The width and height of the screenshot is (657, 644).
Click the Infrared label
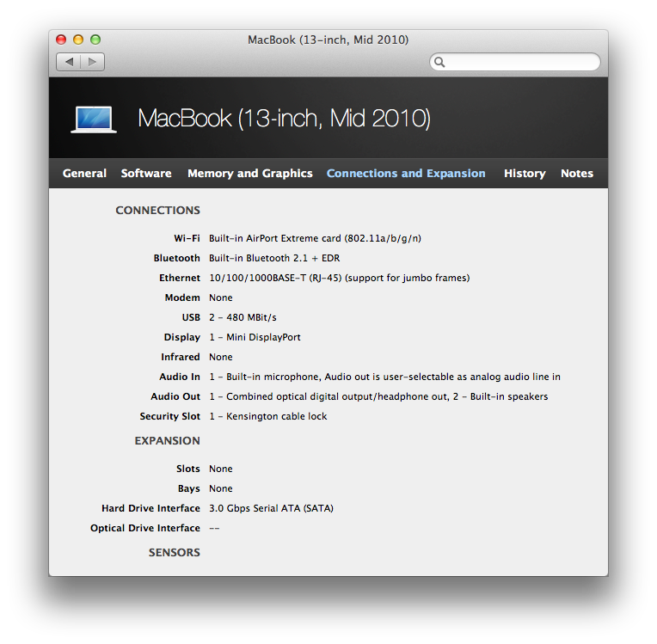tap(181, 357)
